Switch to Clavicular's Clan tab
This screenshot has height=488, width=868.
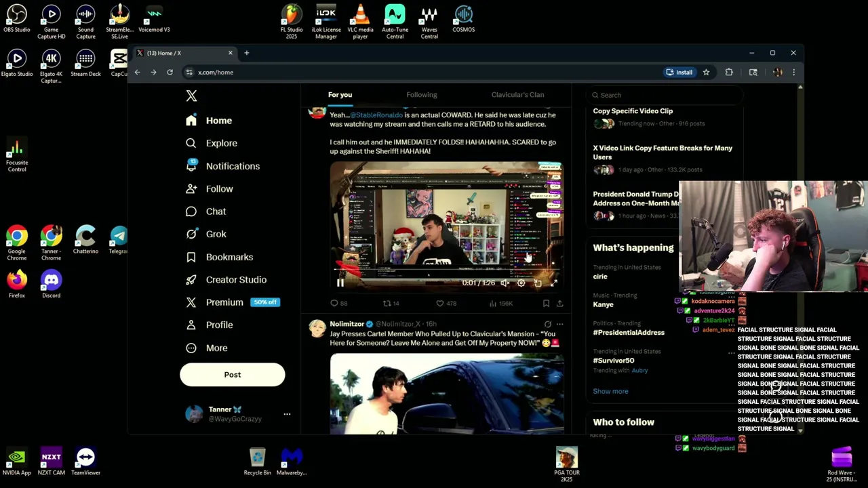coord(517,95)
